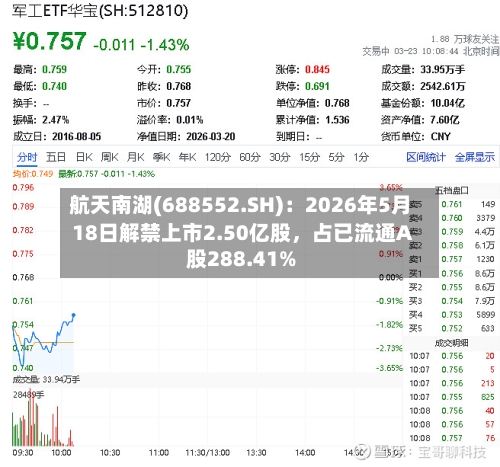Click the ETF title 军工ETF华宝(SH:512810)

[x=100, y=11]
